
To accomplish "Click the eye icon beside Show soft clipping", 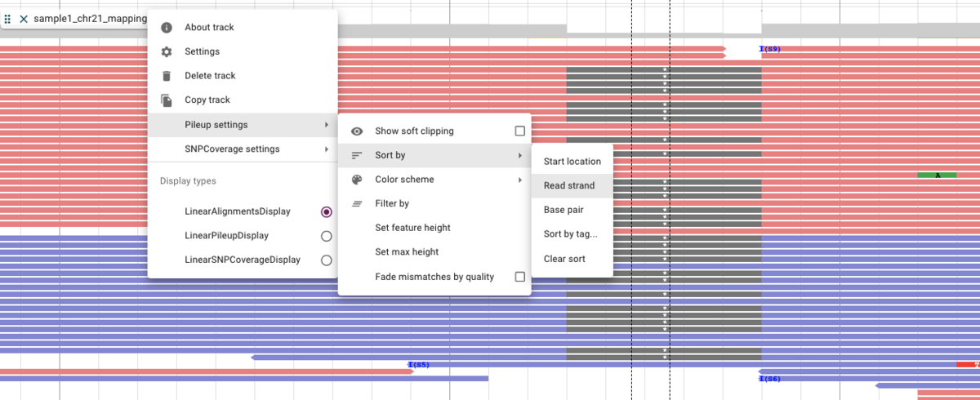I will coord(357,131).
